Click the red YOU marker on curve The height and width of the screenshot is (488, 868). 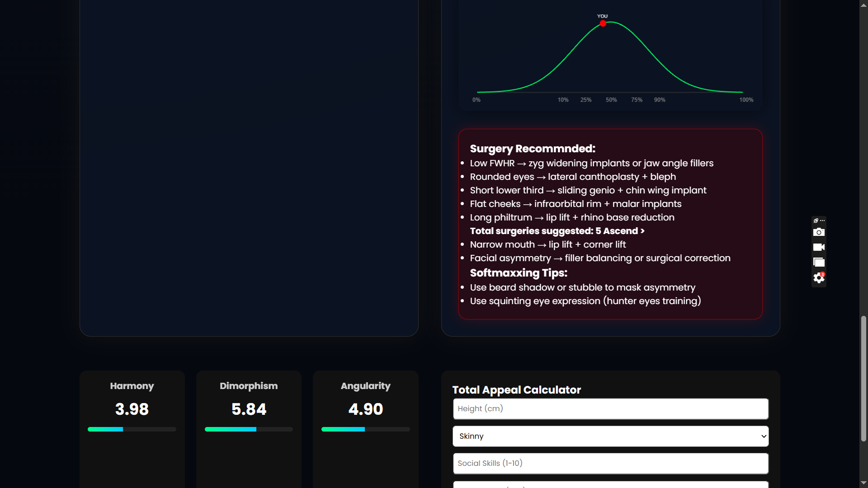pos(603,23)
